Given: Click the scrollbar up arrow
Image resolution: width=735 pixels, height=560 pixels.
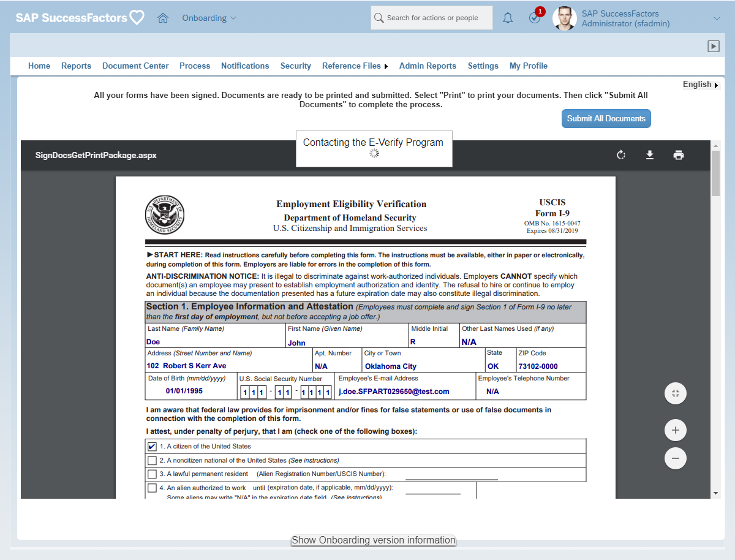Looking at the screenshot, I should 715,145.
